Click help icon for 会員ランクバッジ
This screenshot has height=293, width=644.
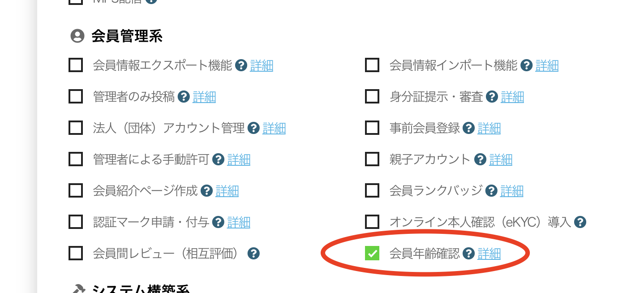[491, 191]
